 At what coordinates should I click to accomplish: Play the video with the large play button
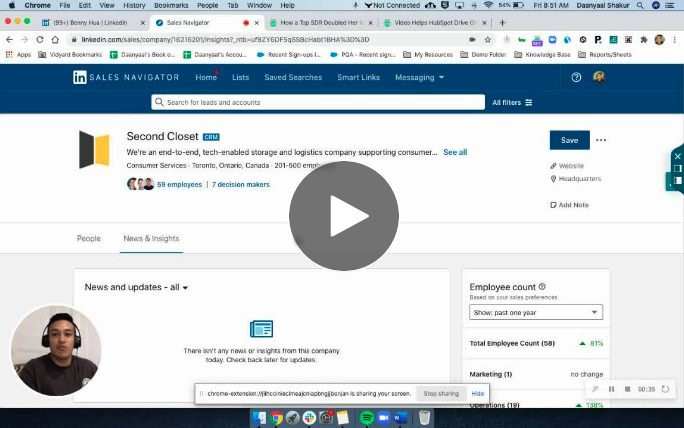point(344,216)
